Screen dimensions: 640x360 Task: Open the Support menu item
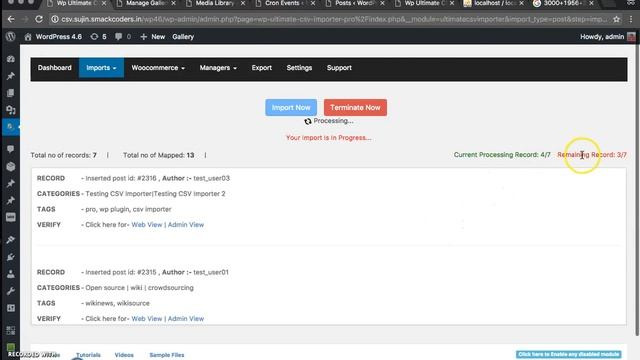point(339,68)
